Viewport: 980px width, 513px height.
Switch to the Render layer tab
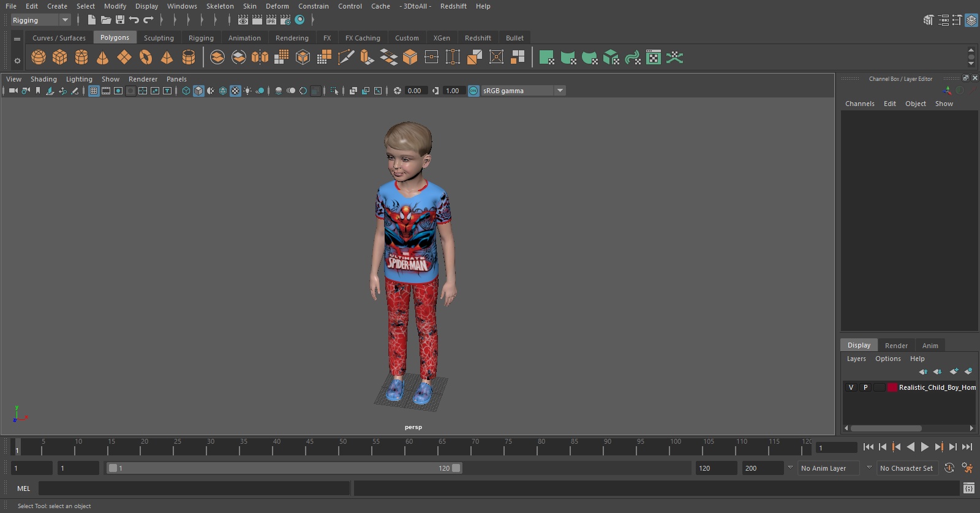click(x=896, y=346)
